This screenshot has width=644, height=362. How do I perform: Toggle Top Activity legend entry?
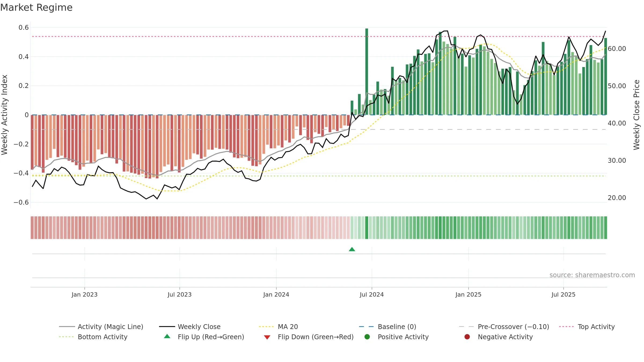coord(587,327)
